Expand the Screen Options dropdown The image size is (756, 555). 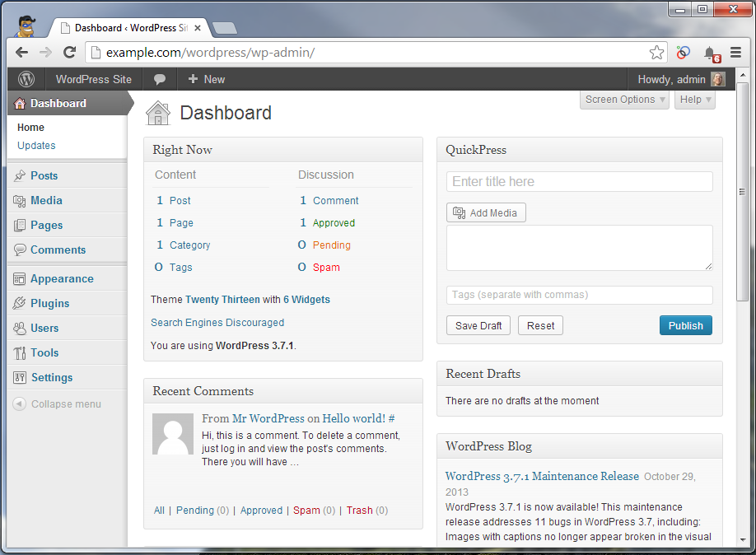624,100
